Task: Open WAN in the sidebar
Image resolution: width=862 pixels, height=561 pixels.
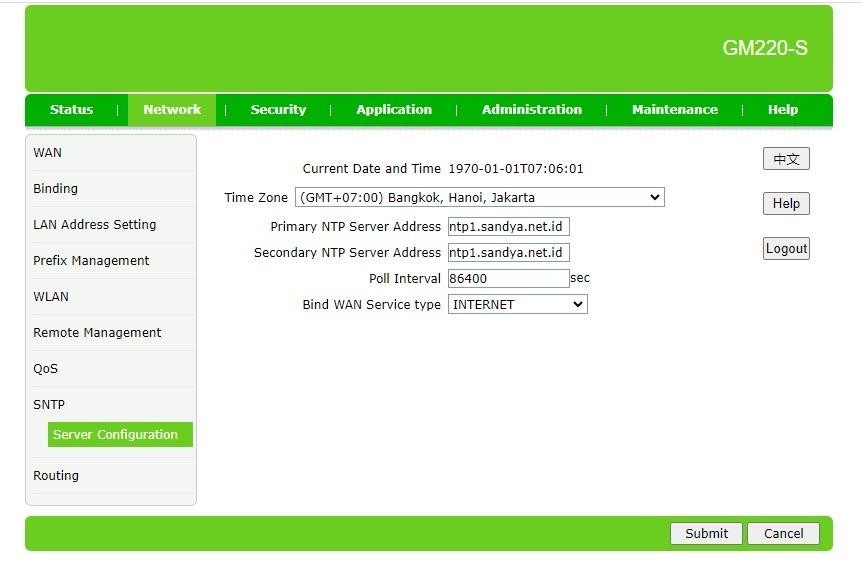Action: click(x=47, y=153)
